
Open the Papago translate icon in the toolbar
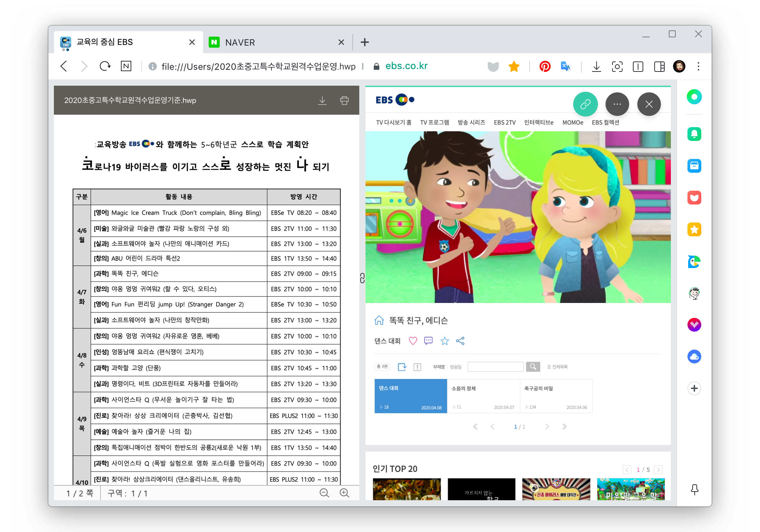(x=565, y=66)
